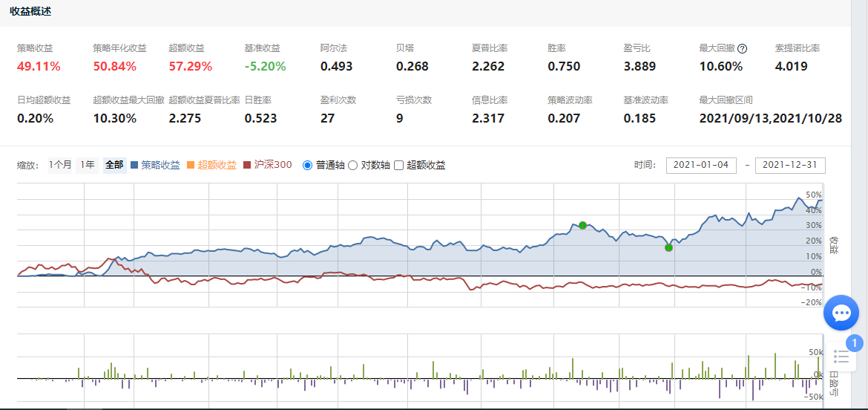Click the end date field 2021-12-31
This screenshot has height=410, width=868.
(791, 165)
